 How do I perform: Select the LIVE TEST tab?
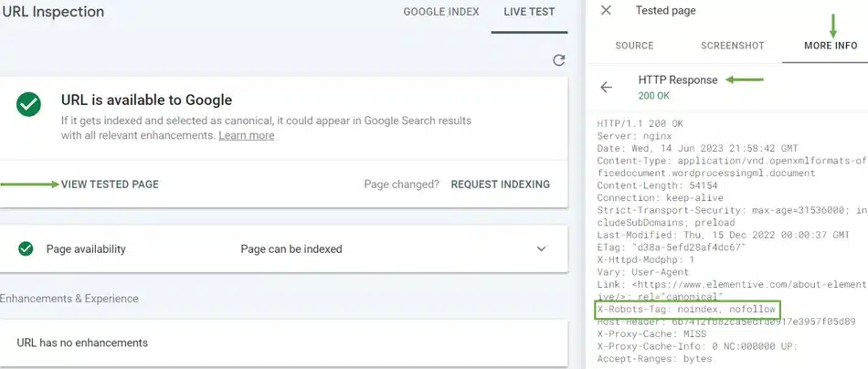click(x=529, y=12)
